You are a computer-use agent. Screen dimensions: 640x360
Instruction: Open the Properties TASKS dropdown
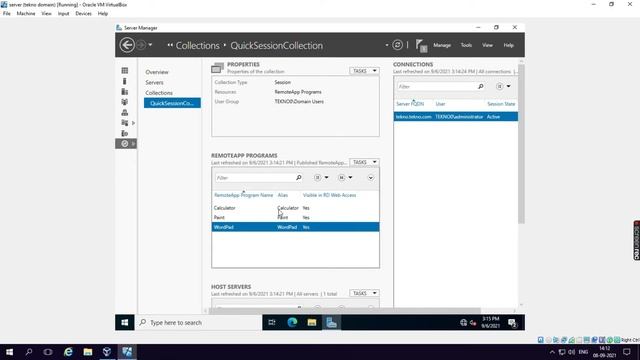click(364, 71)
